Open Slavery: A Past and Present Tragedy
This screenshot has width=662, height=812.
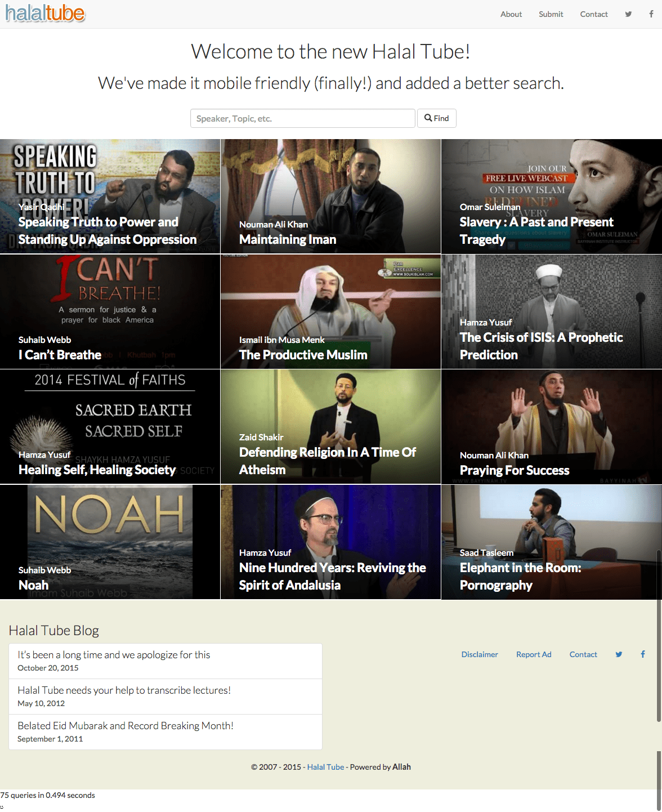click(x=552, y=197)
